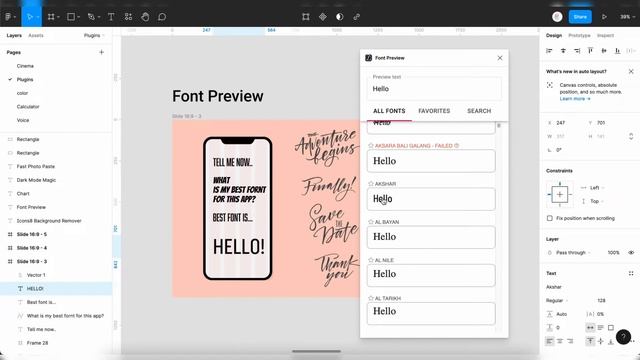Present the prototype with play icon
The image size is (640, 360).
(604, 17)
